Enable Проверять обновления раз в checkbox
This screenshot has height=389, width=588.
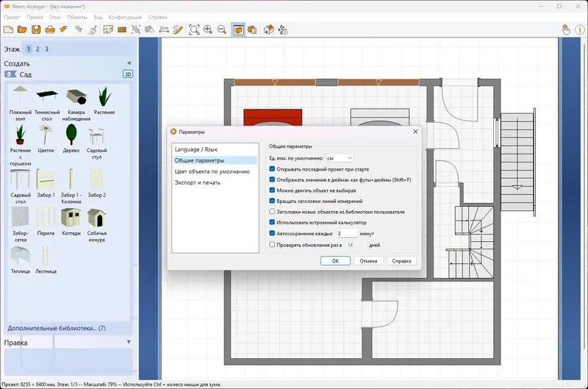pyautogui.click(x=272, y=245)
